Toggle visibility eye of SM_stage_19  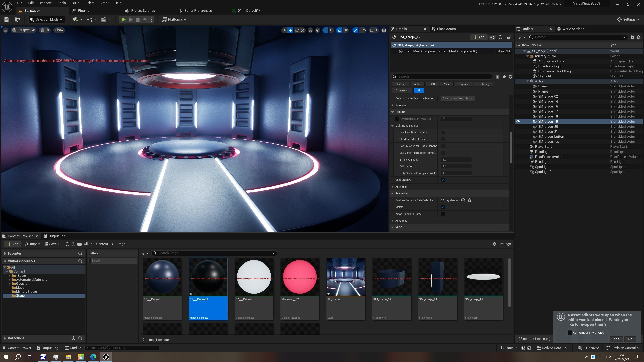tap(518, 122)
